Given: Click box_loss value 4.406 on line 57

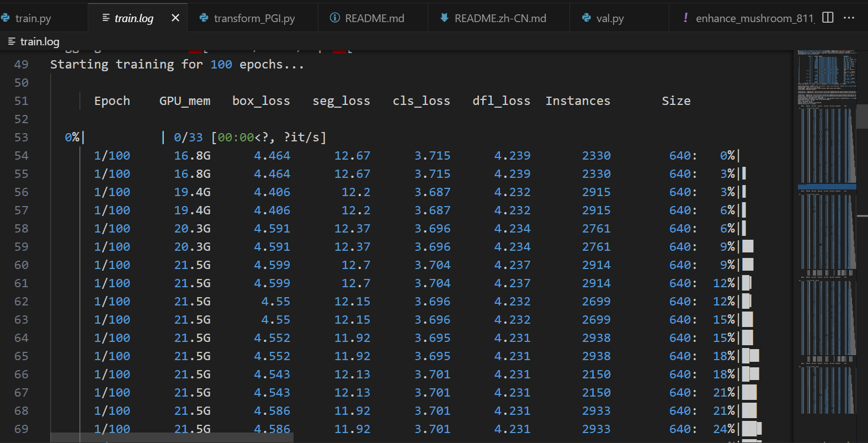Looking at the screenshot, I should pyautogui.click(x=272, y=210).
